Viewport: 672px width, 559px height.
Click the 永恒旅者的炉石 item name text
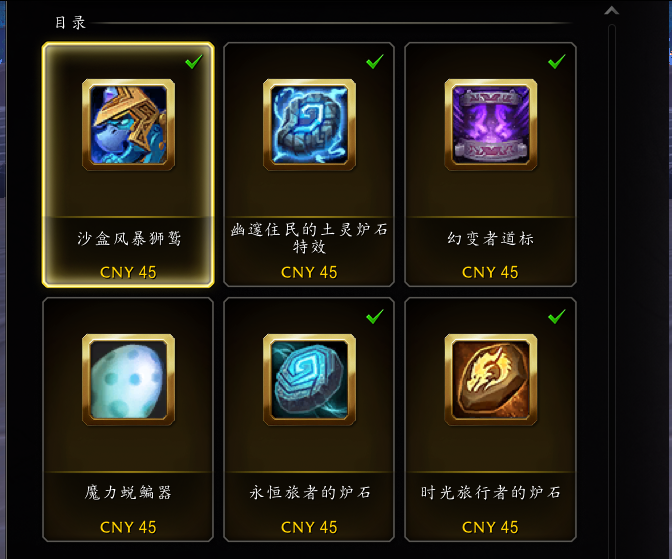click(309, 493)
